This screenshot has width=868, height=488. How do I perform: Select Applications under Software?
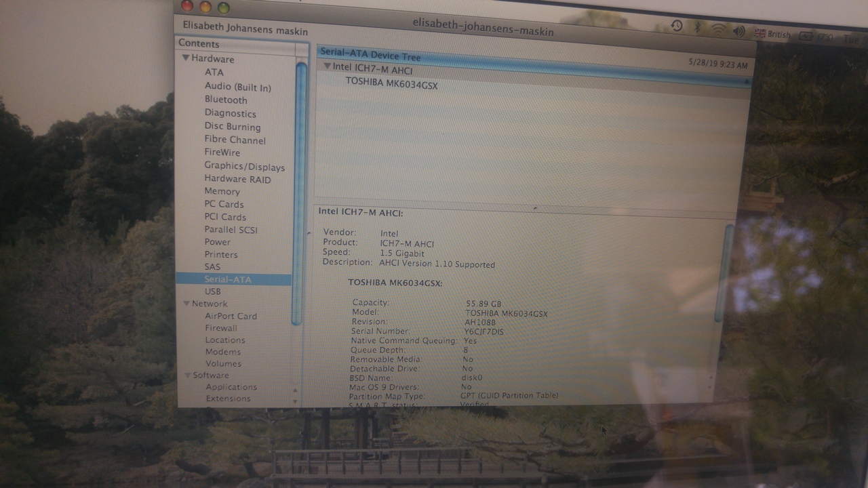(x=231, y=387)
